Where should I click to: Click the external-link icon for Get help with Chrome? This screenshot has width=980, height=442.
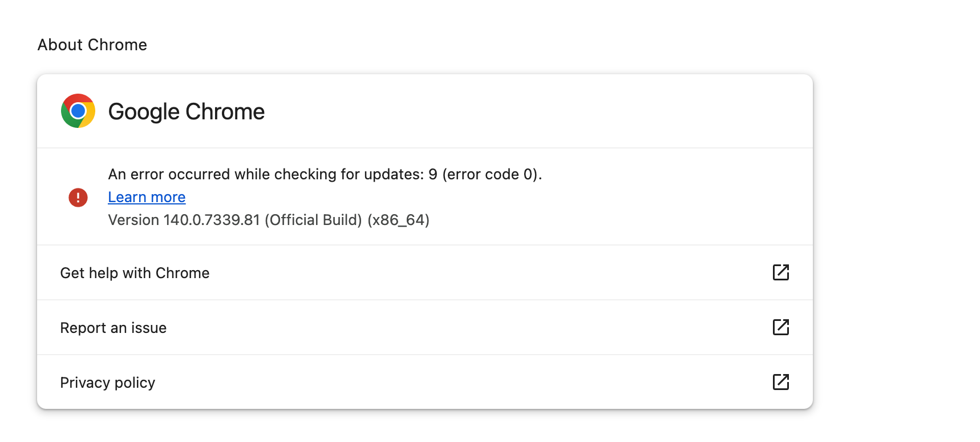780,272
